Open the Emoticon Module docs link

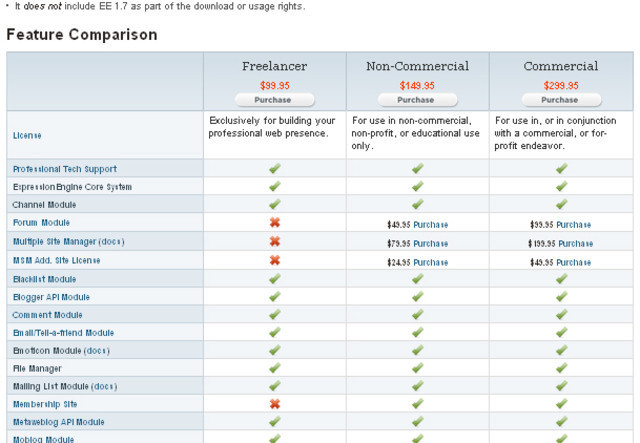pos(97,350)
